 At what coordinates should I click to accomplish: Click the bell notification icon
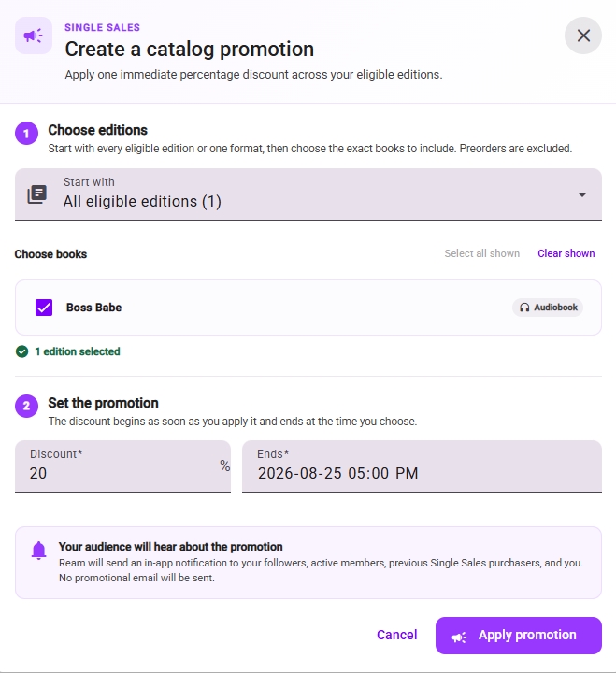[x=38, y=551]
